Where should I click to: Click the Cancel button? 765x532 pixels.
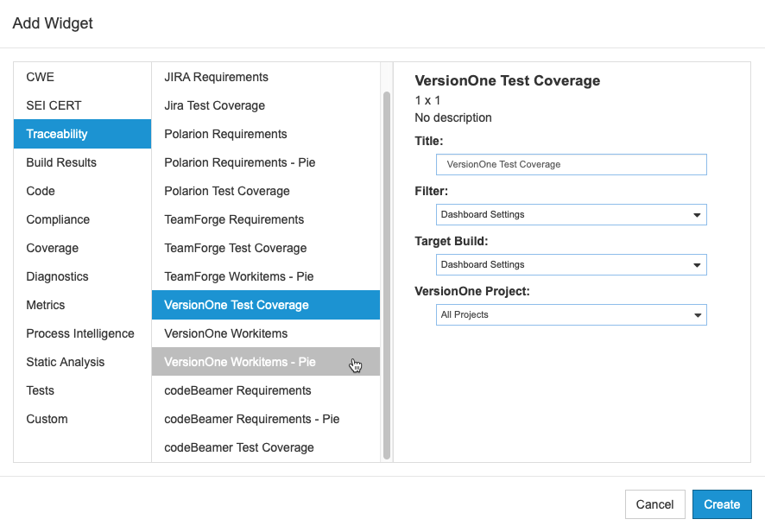[654, 504]
